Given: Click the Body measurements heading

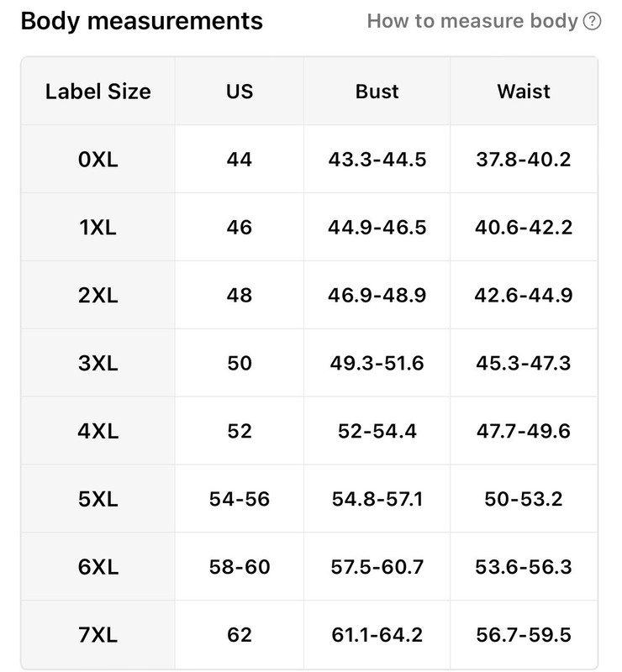Looking at the screenshot, I should (x=141, y=21).
